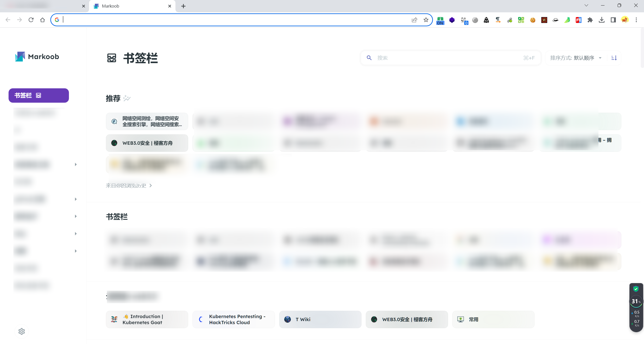Open the T Wiki bookmark

click(x=320, y=319)
